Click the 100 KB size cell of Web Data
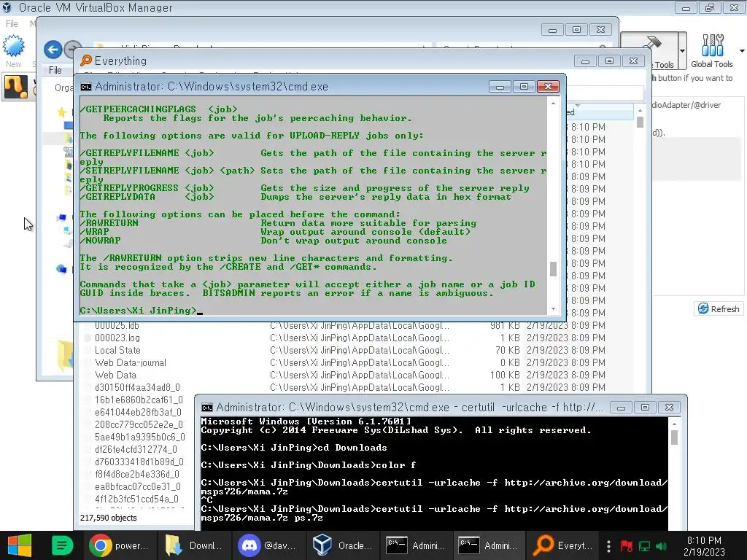This screenshot has width=747, height=560. pos(505,375)
